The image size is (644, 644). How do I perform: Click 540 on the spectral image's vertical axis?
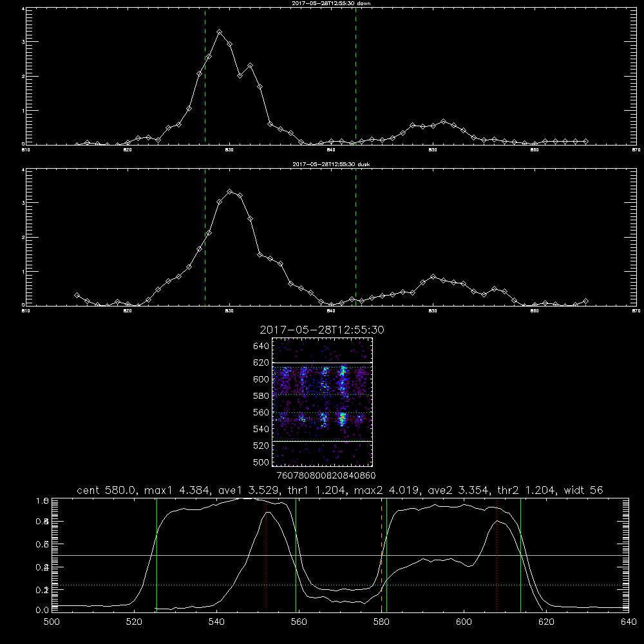(261, 429)
